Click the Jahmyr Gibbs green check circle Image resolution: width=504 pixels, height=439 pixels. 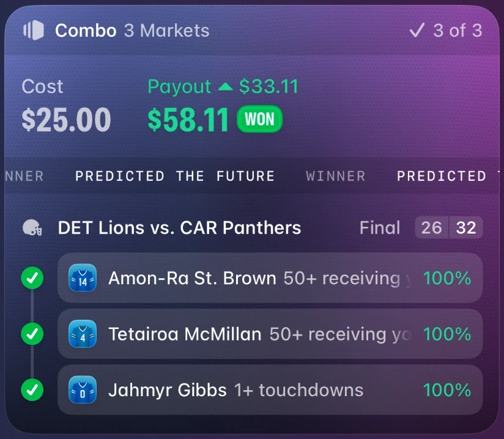coord(32,389)
